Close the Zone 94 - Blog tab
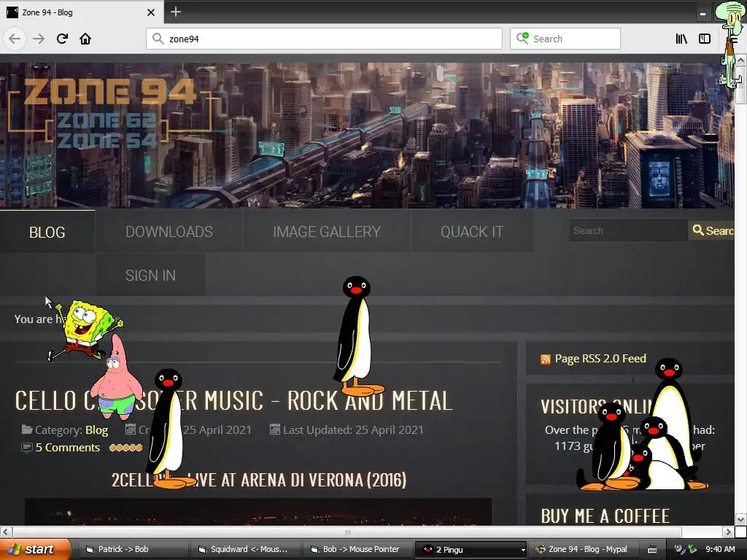The image size is (747, 560). point(150,12)
